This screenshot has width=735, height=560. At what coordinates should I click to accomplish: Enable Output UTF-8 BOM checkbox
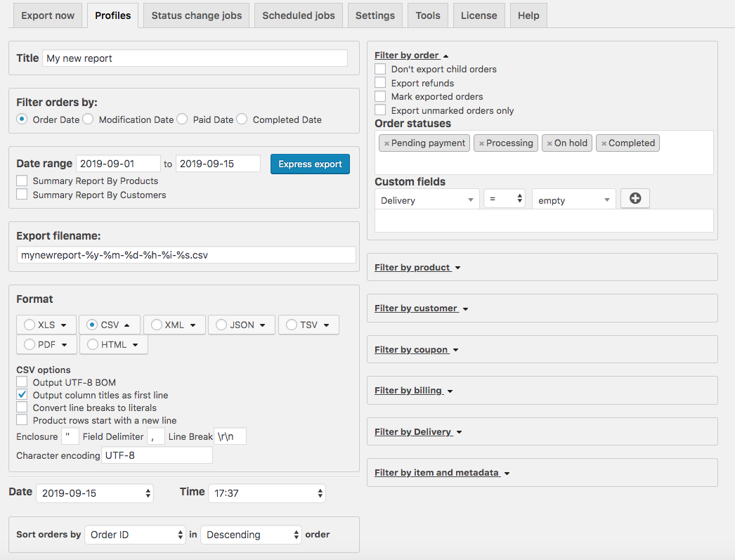tap(22, 382)
